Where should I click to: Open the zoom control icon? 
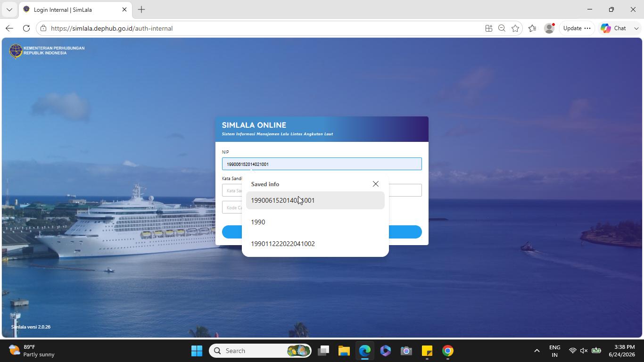[502, 28]
